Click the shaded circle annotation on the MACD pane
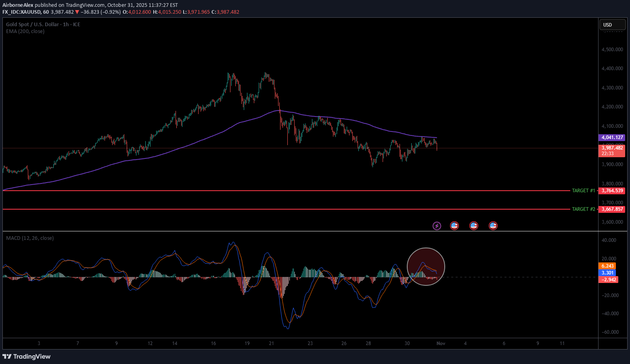The height and width of the screenshot is (364, 630). [x=426, y=266]
